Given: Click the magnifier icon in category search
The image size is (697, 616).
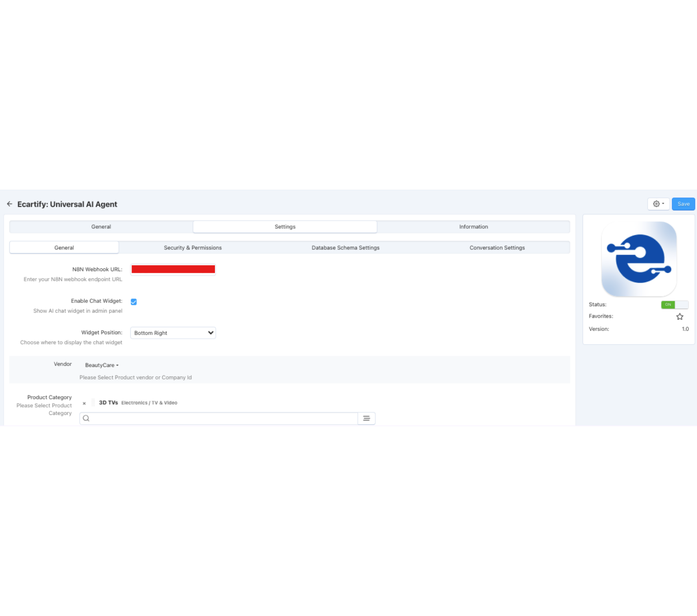Looking at the screenshot, I should click(x=86, y=418).
